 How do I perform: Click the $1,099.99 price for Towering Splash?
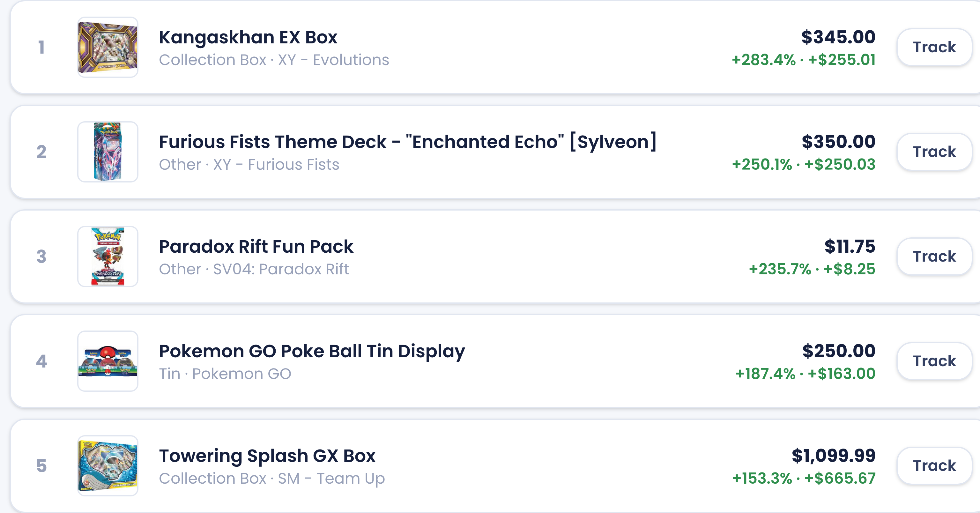[833, 456]
